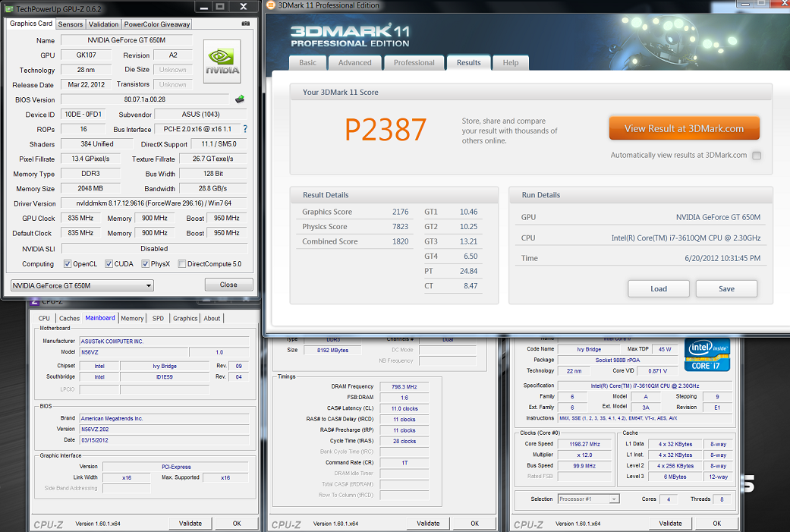Click the NVIDIA SLI Disabled field
790x532 pixels.
click(x=154, y=249)
